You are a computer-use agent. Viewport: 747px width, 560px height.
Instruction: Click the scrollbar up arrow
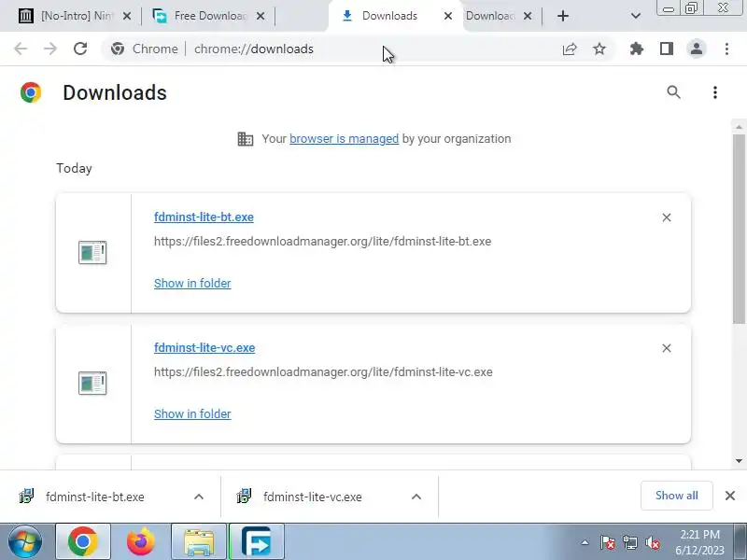point(739,127)
